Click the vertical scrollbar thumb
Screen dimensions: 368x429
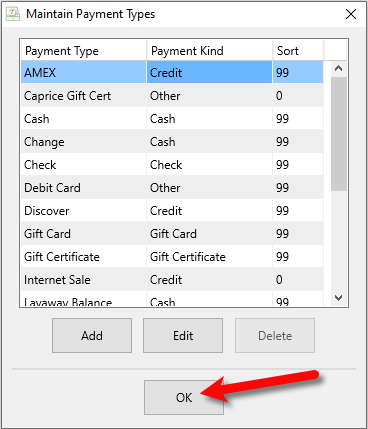click(x=339, y=134)
